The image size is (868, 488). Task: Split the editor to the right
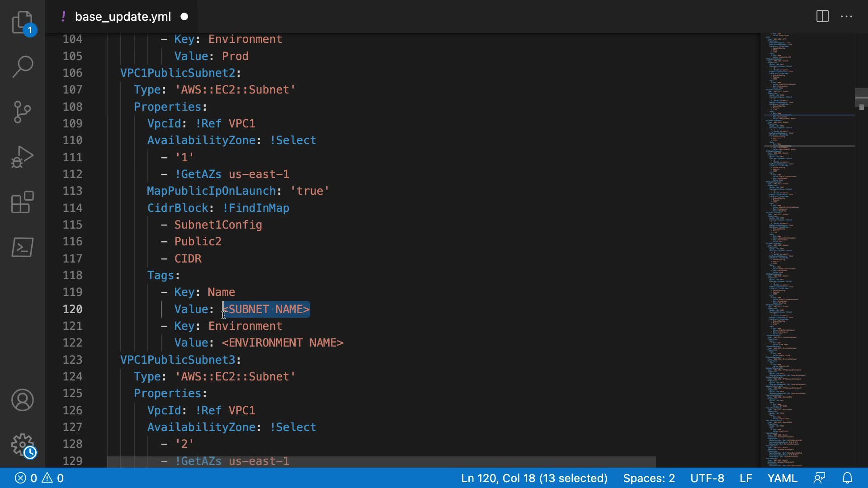pos(822,17)
